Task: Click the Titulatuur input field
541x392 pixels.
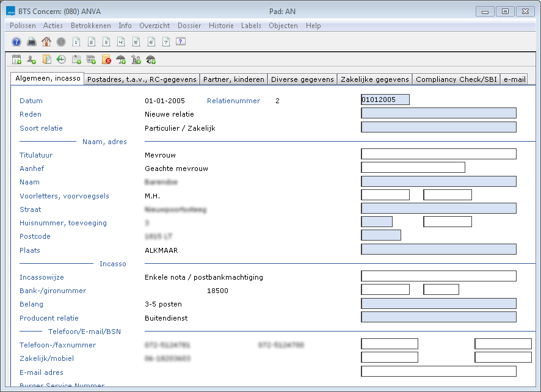Action: (x=438, y=154)
